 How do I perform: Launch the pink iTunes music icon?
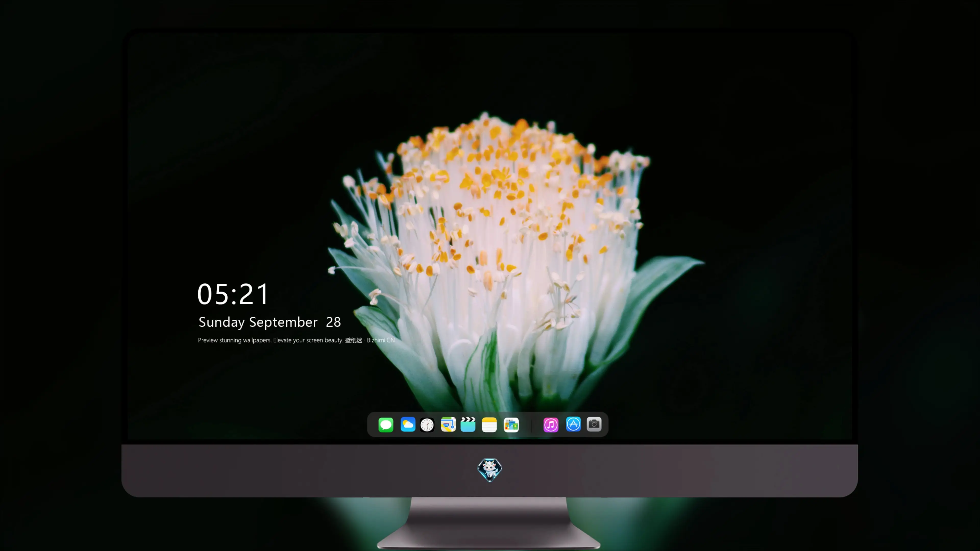[x=551, y=424]
